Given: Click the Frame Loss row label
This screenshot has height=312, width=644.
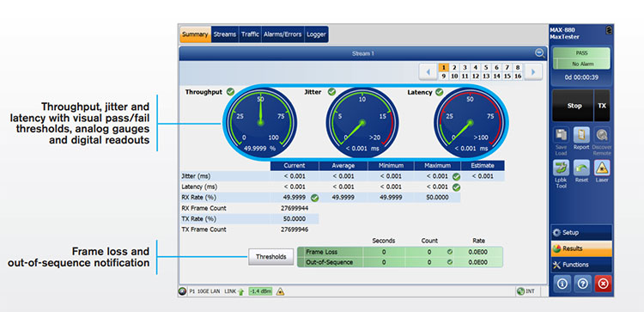Looking at the screenshot, I should [322, 252].
